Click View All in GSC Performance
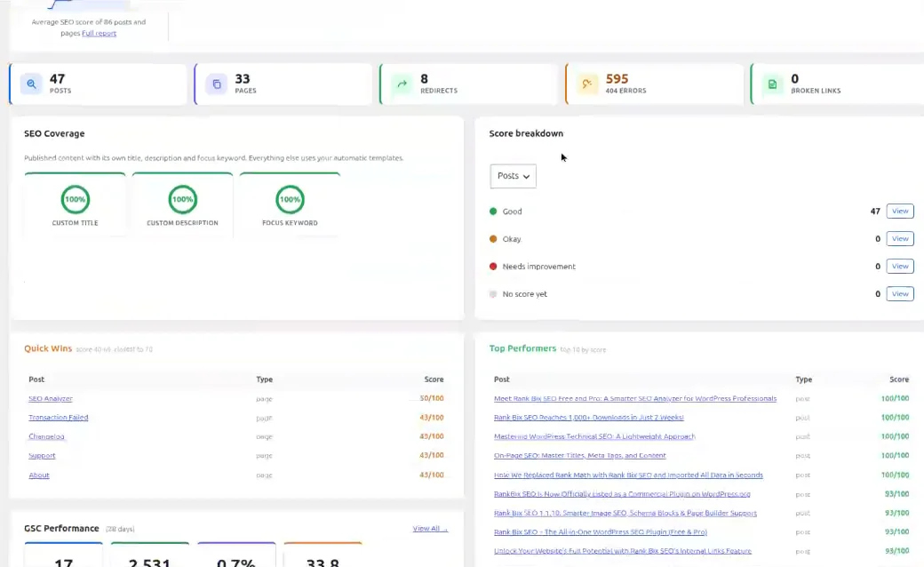Viewport: 924px width, 567px height. (430, 529)
